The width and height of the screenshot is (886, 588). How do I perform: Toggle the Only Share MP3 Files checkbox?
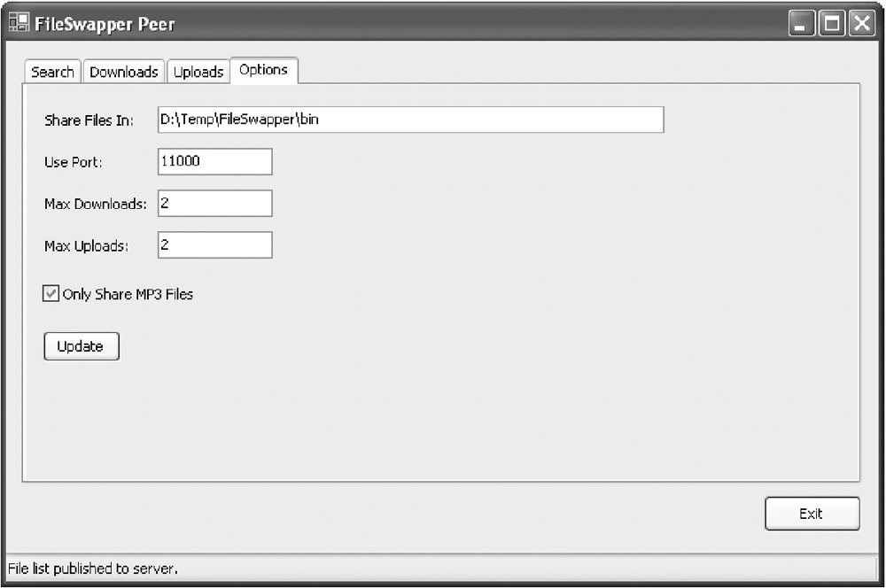point(51,294)
